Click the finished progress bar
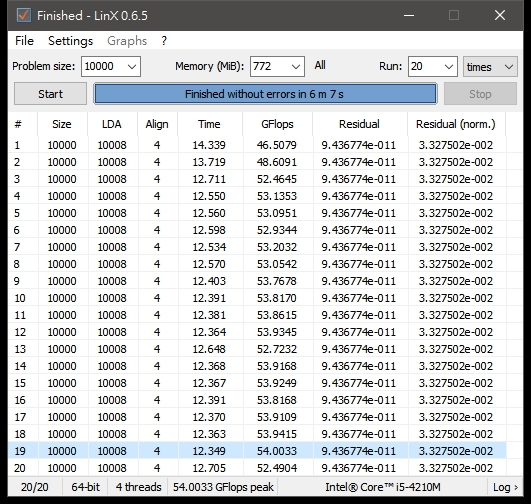531x504 pixels. [265, 94]
